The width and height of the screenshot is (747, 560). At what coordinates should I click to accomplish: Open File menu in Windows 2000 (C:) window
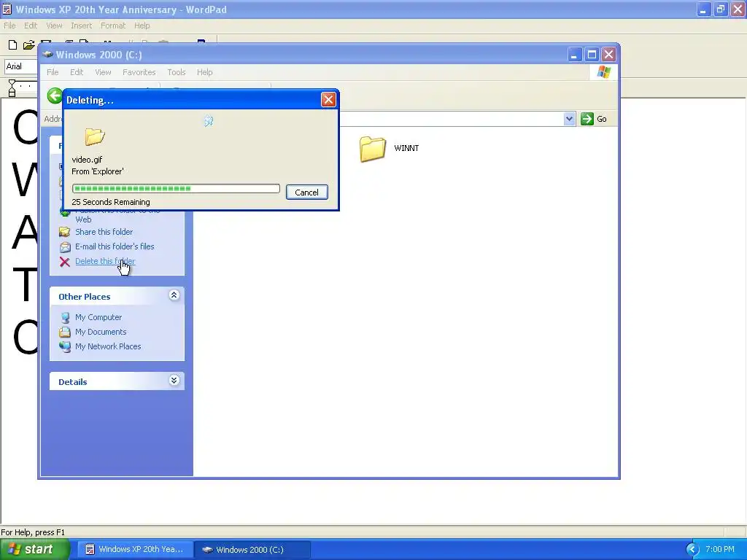click(x=53, y=72)
